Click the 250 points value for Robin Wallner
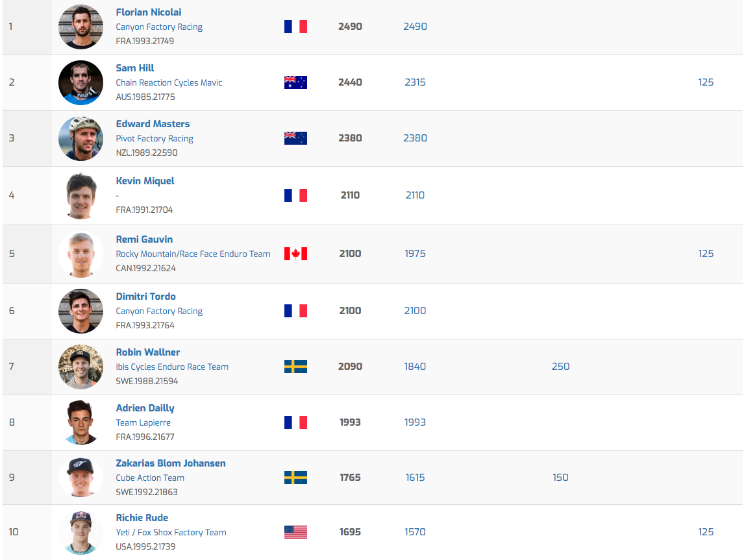 click(560, 367)
